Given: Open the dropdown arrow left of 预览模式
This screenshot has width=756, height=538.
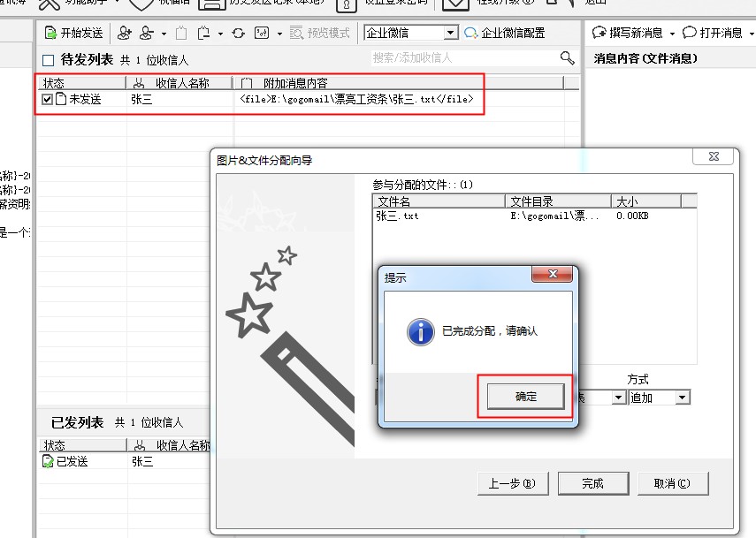Looking at the screenshot, I should pos(279,34).
